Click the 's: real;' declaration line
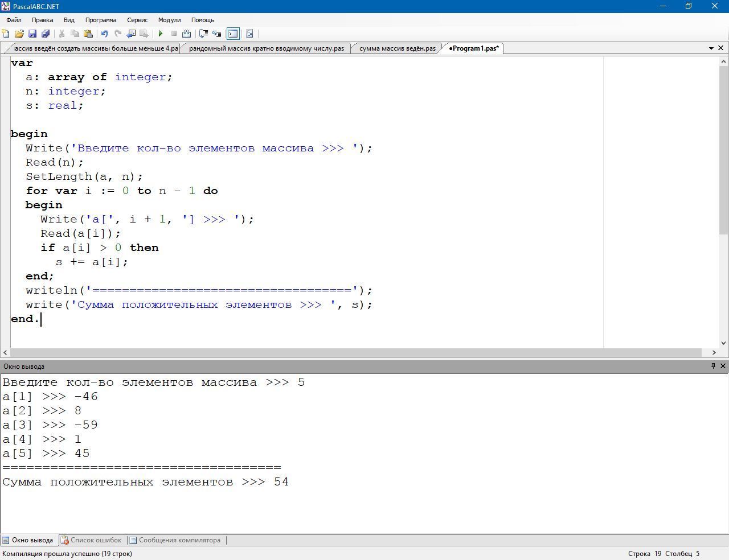This screenshot has width=729, height=560. point(55,105)
